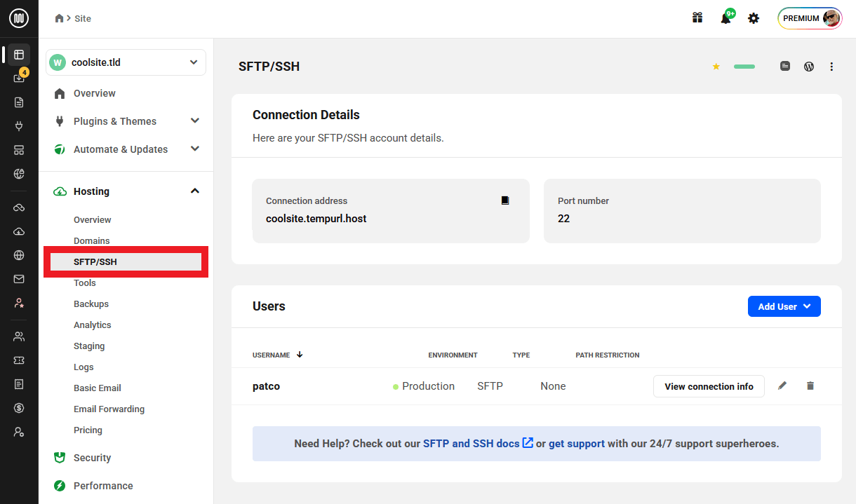This screenshot has height=504, width=856.
Task: Open the Pricing submenu item
Action: coord(88,430)
